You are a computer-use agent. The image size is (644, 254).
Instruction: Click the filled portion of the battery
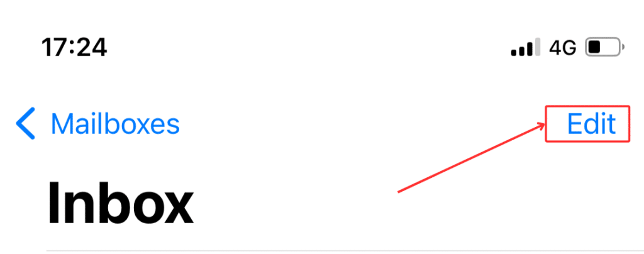(x=595, y=48)
